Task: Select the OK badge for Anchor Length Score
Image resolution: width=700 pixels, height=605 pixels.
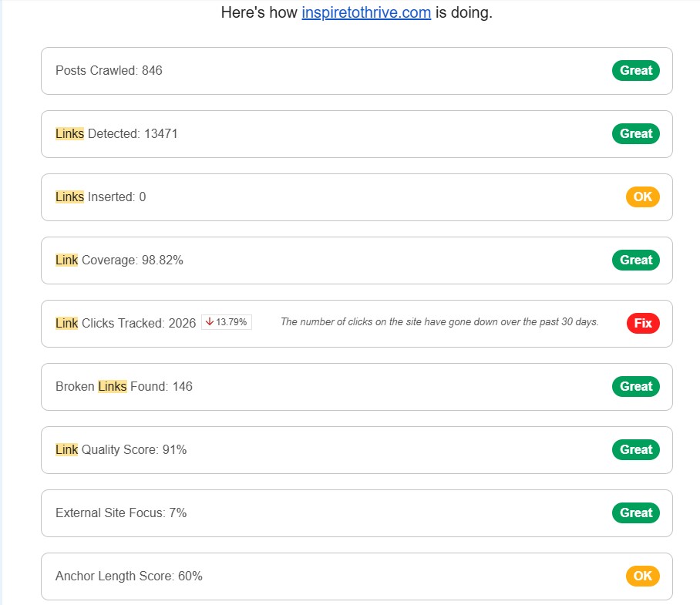Action: pyautogui.click(x=641, y=576)
